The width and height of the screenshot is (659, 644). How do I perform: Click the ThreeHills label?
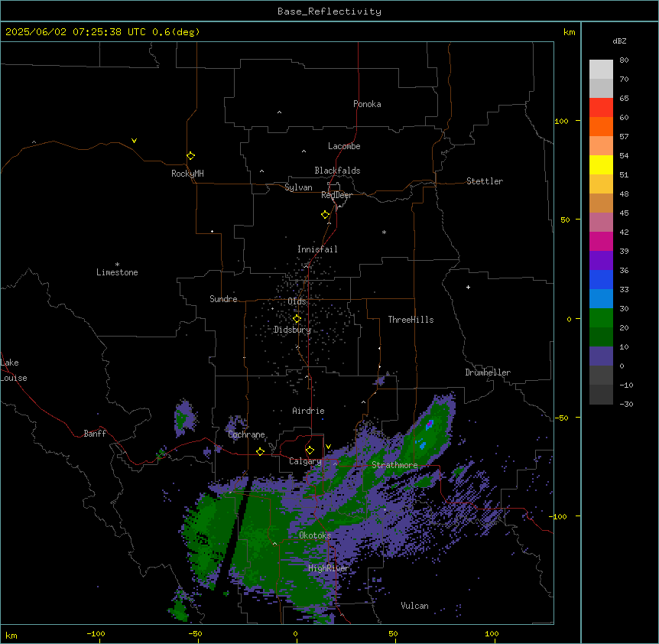411,320
